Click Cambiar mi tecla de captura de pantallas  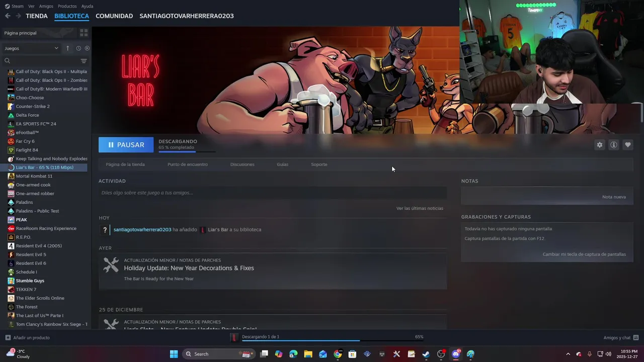(x=584, y=254)
